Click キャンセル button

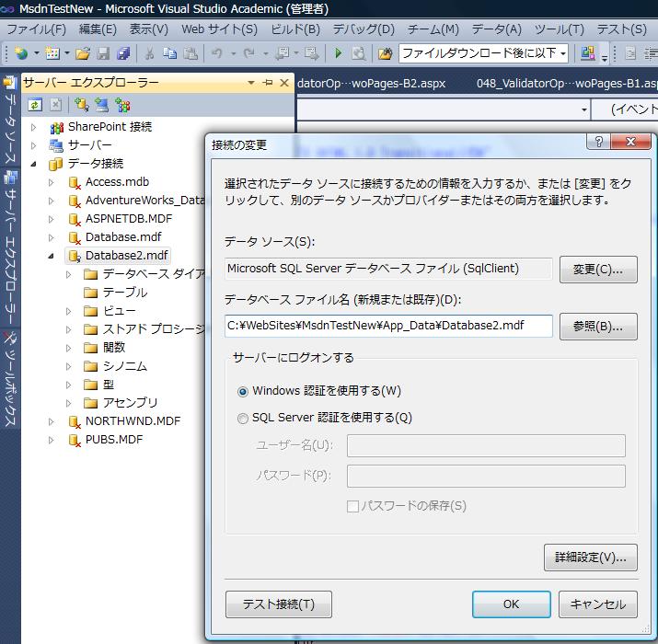point(598,604)
